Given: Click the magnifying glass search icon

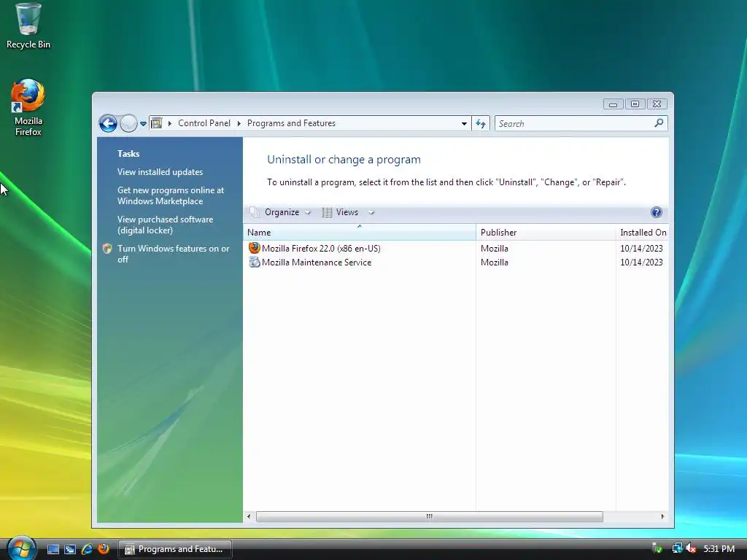Looking at the screenshot, I should (659, 122).
